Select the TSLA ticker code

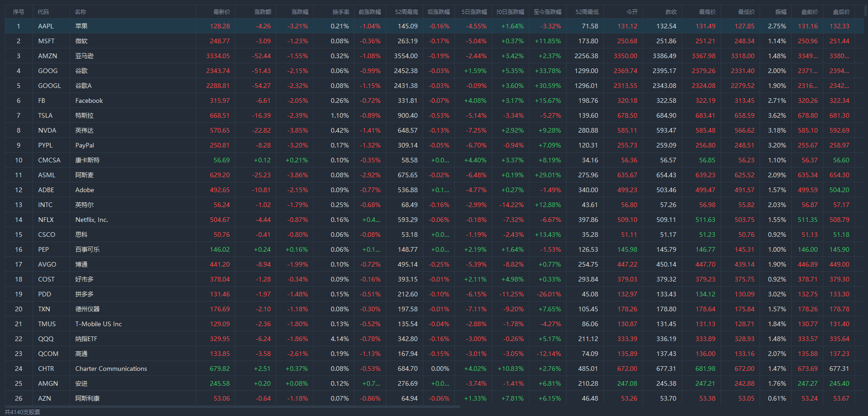click(x=45, y=115)
